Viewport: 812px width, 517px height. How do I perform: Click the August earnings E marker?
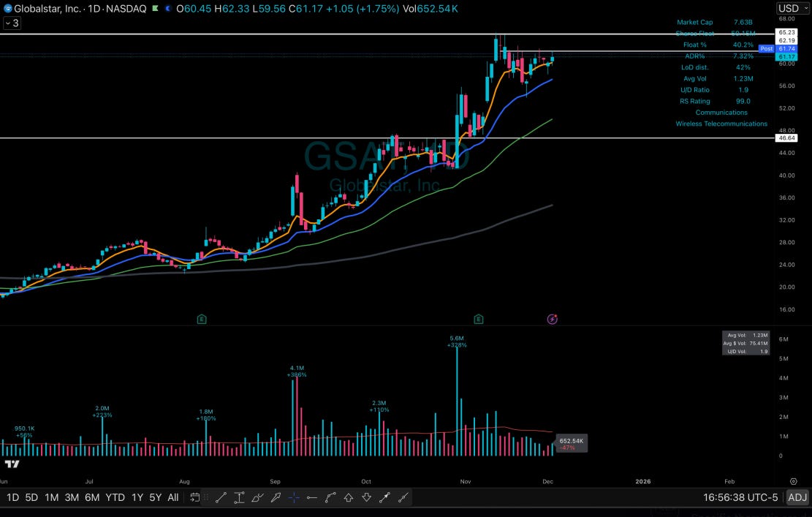tap(202, 319)
